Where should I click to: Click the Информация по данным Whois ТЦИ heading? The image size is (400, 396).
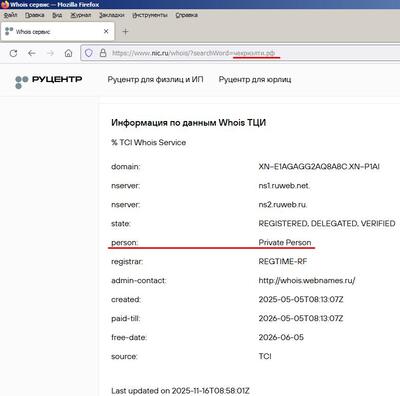(x=189, y=123)
